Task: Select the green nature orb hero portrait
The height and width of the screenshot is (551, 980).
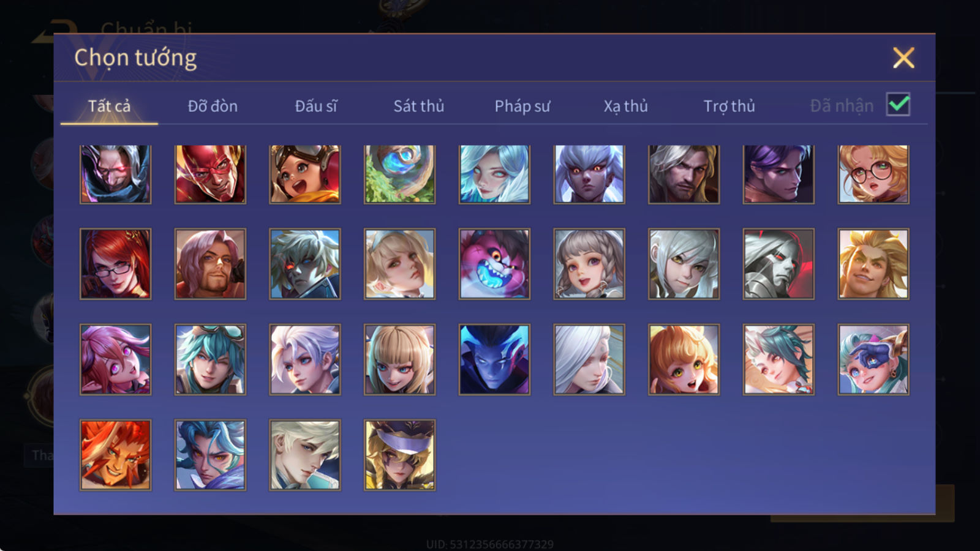Action: point(399,174)
